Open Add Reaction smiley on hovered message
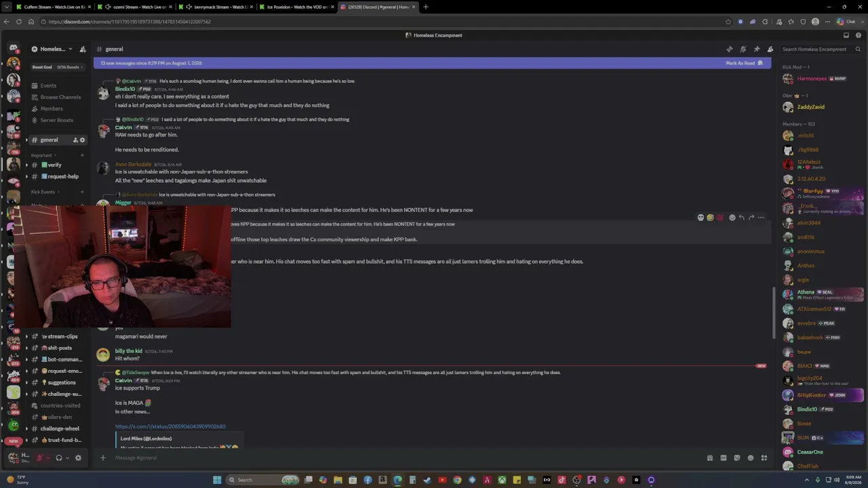The height and width of the screenshot is (488, 868). pos(732,218)
